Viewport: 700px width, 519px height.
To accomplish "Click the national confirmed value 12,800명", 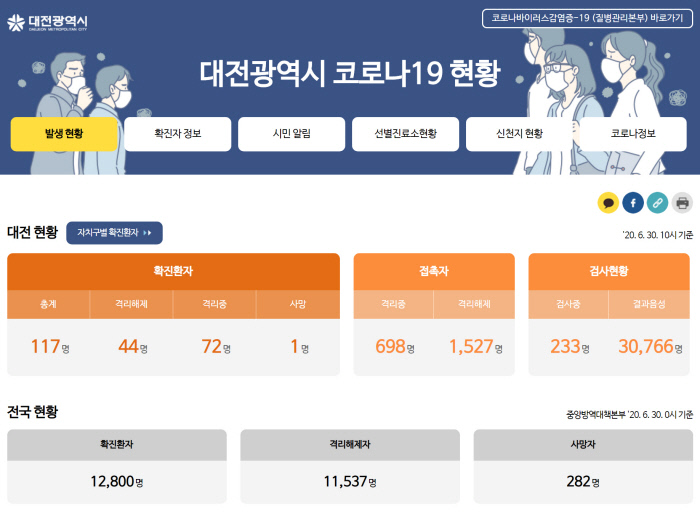I will coord(117,482).
